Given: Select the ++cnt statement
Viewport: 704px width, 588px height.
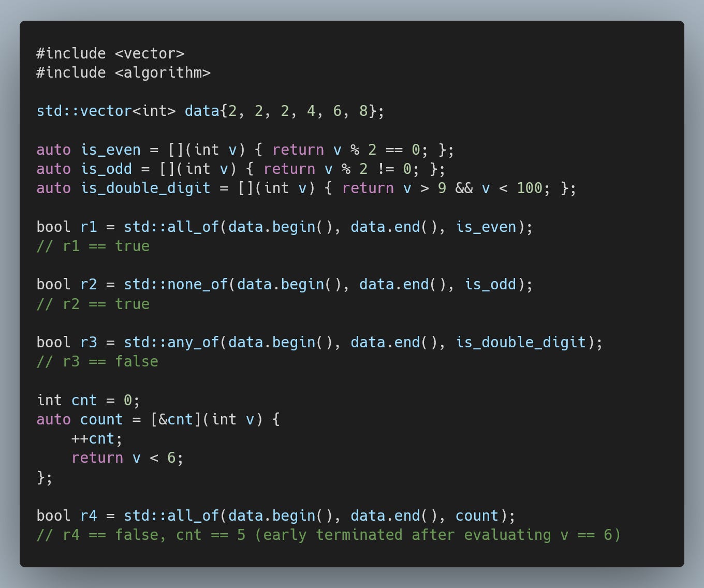Looking at the screenshot, I should click(95, 438).
